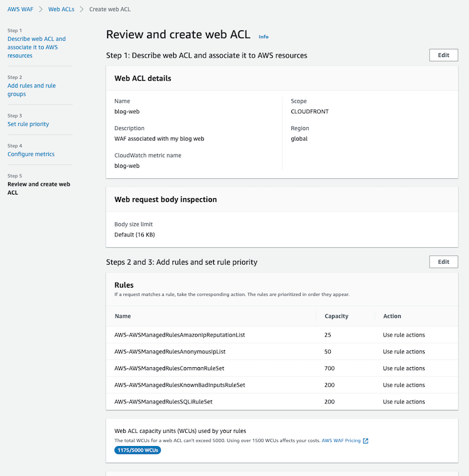469x476 pixels.
Task: Navigate to Web ACLs breadcrumb
Action: [61, 9]
